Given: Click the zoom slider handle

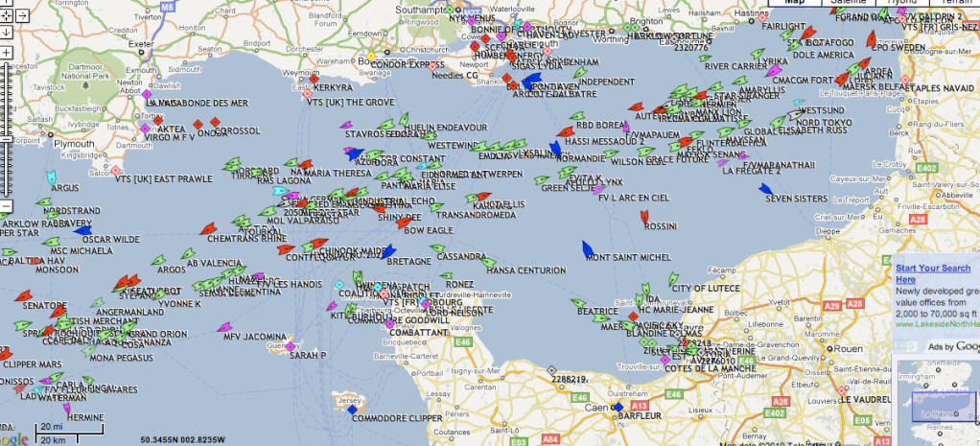Looking at the screenshot, I should (6, 137).
